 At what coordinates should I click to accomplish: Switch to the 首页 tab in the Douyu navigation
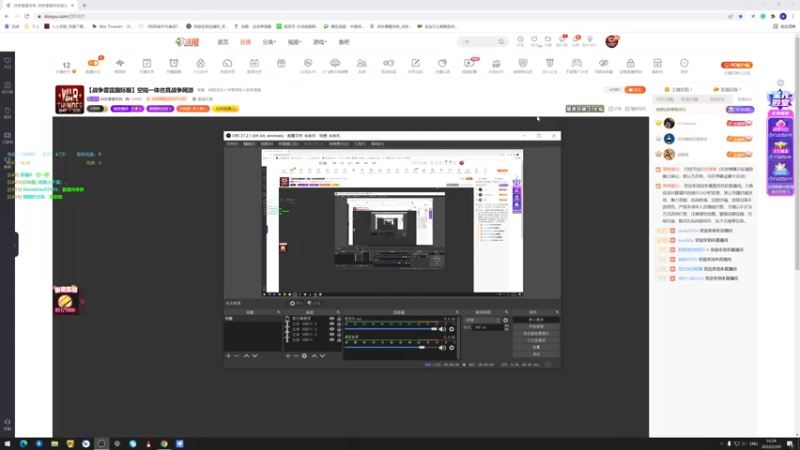pos(223,42)
